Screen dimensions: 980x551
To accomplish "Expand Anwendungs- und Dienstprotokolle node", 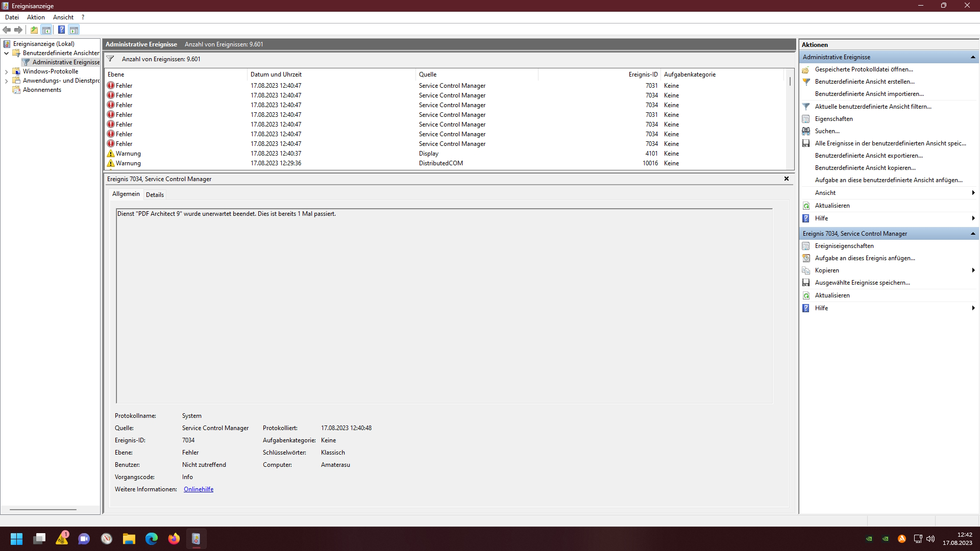I will coord(6,81).
